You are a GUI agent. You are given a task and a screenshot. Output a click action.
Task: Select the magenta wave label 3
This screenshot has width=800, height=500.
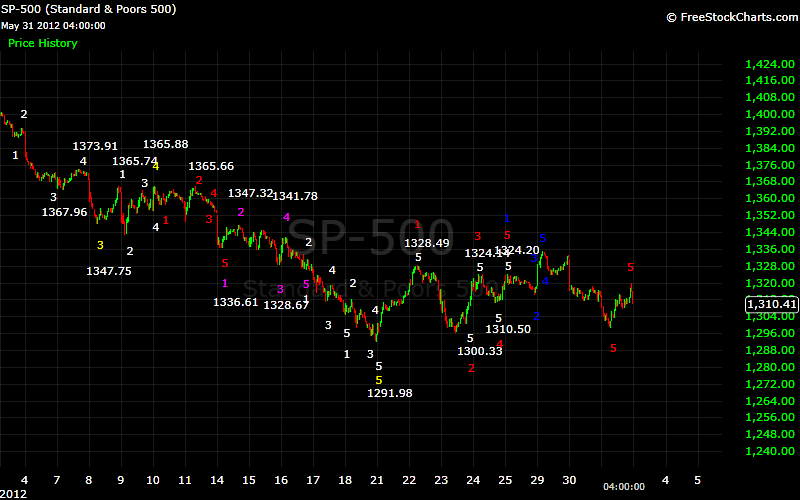click(x=280, y=289)
